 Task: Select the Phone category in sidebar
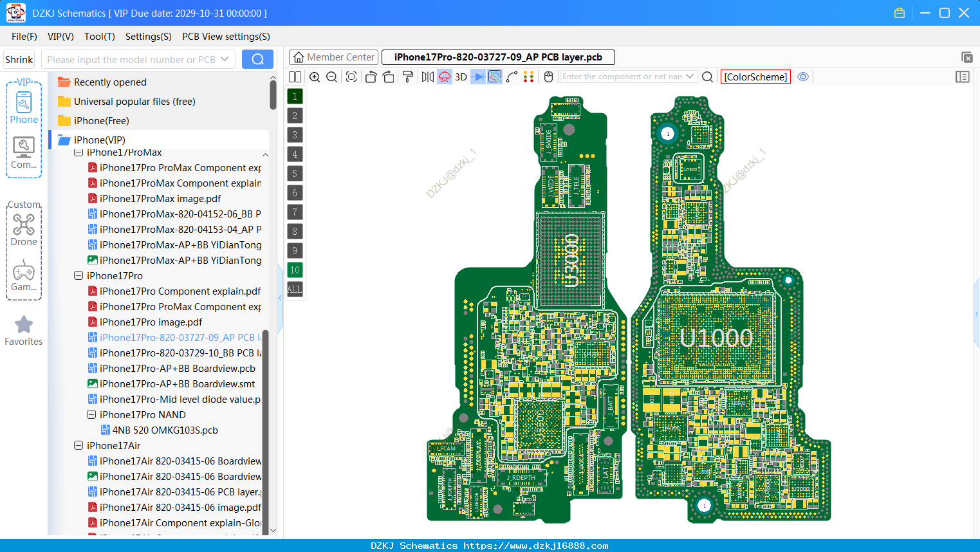click(24, 108)
